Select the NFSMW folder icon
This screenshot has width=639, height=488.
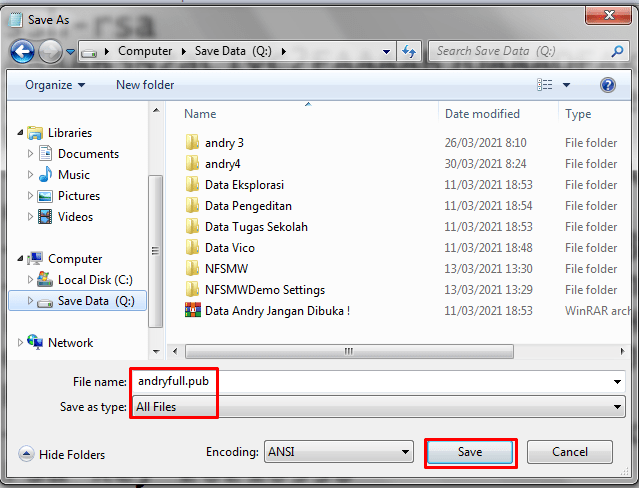(193, 269)
